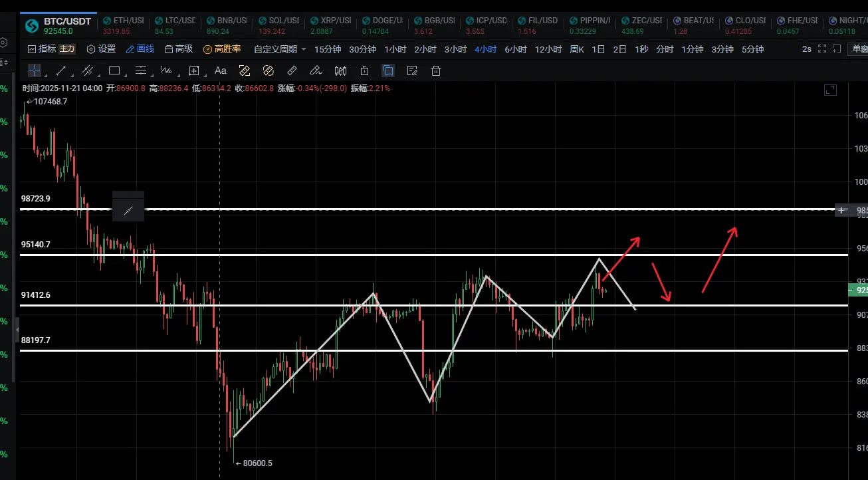Viewport: 868px width, 480px height.
Task: Delete drawings with the trash icon
Action: [x=436, y=70]
